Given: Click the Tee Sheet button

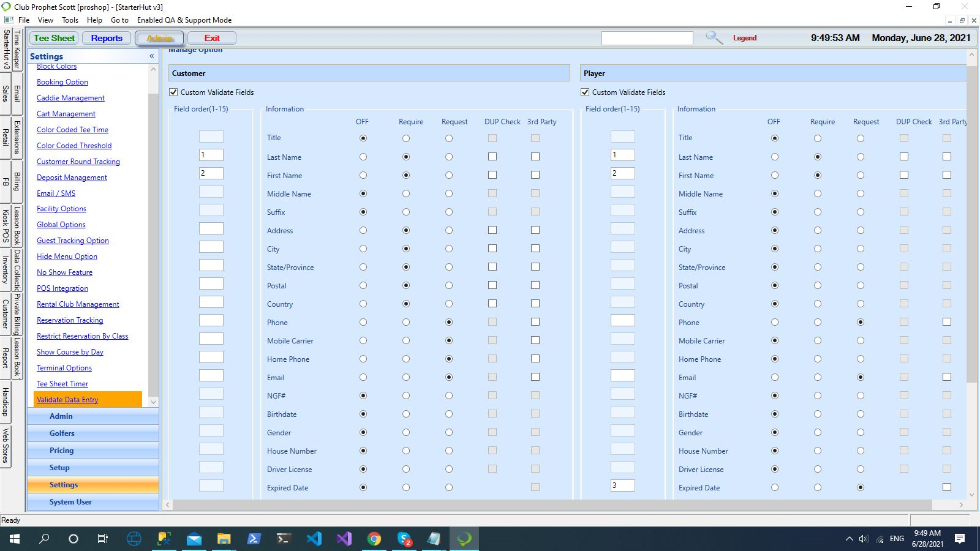Looking at the screenshot, I should (54, 38).
